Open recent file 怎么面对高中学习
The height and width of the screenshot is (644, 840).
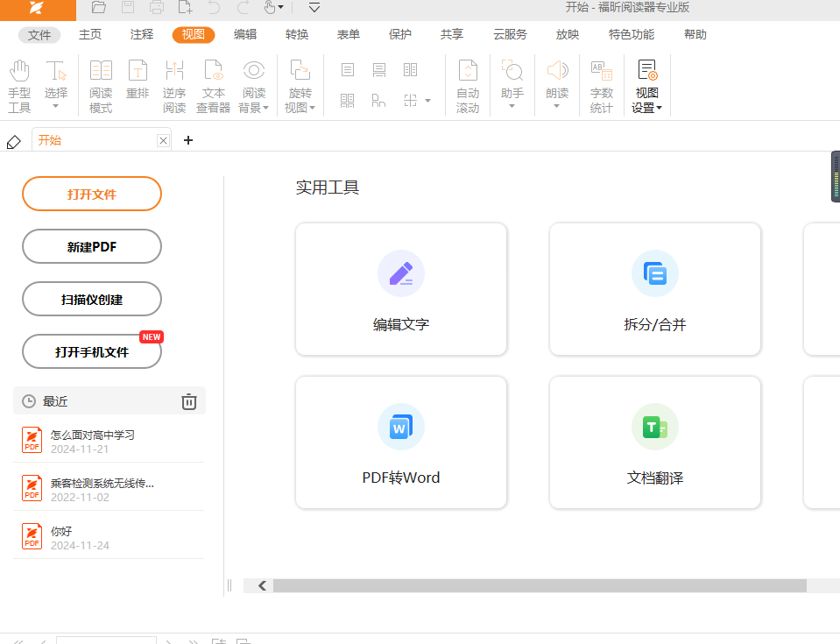[x=92, y=441]
